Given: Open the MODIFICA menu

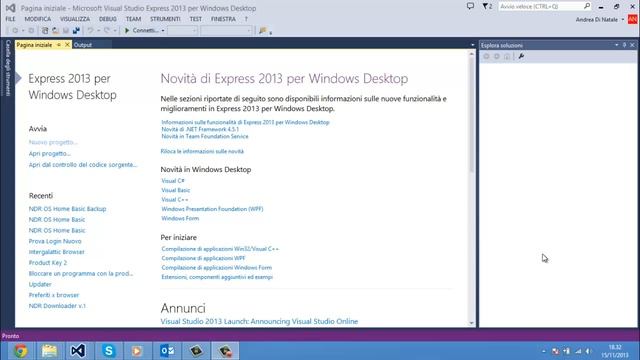Looking at the screenshot, I should click(38, 19).
